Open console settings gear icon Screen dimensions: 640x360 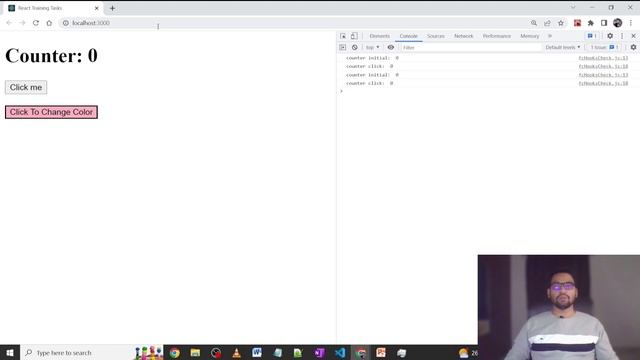pyautogui.click(x=633, y=47)
